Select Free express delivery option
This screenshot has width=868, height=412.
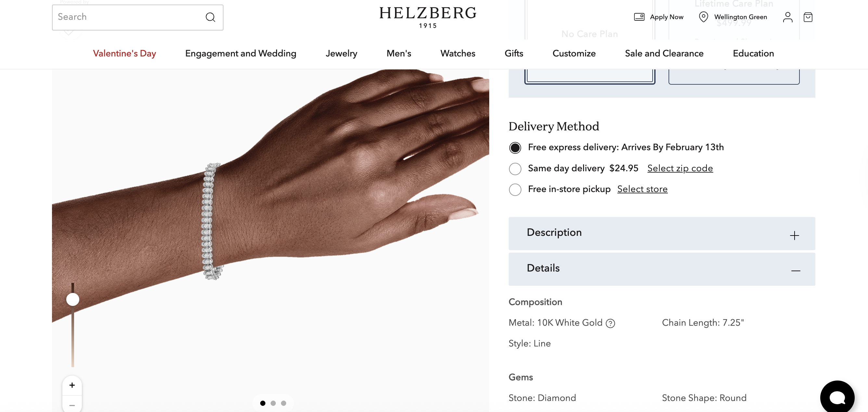tap(515, 147)
